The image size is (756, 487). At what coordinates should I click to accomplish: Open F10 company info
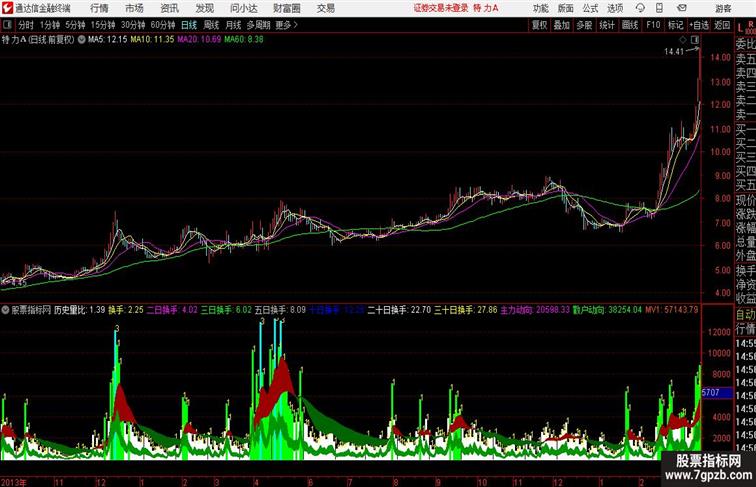click(x=653, y=25)
